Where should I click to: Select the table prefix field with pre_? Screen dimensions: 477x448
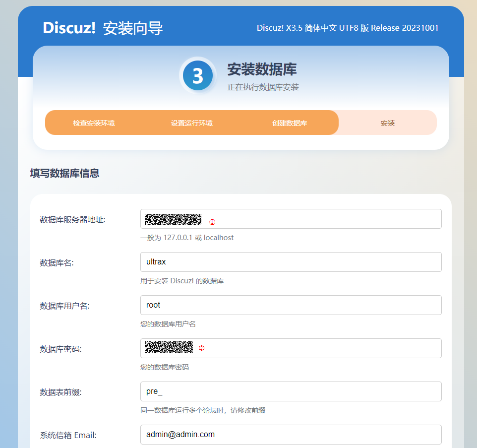pos(291,392)
